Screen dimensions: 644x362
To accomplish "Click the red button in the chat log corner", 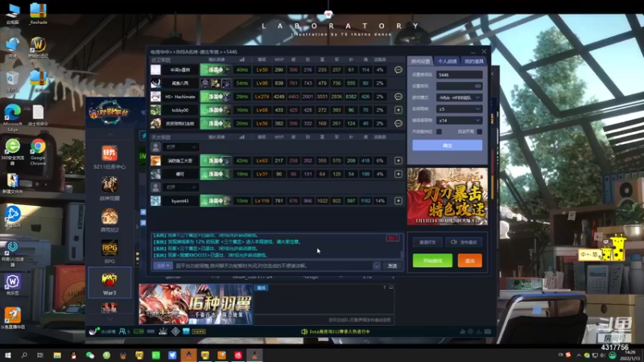I will tap(393, 238).
